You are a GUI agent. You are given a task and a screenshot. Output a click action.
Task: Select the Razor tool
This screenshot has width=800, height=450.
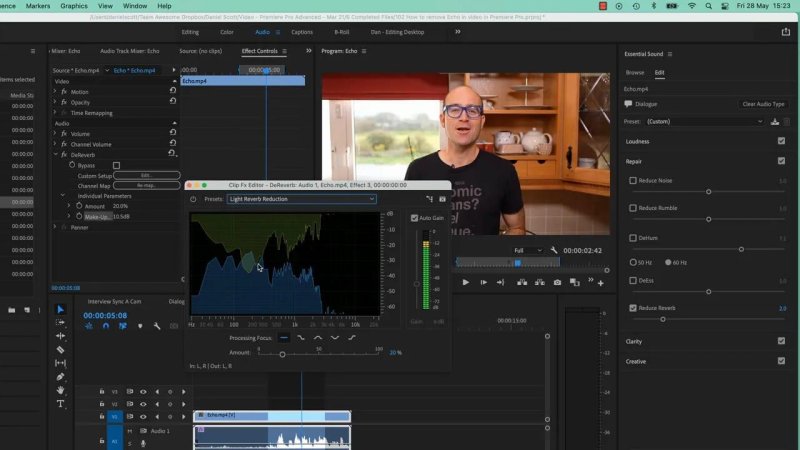pyautogui.click(x=60, y=349)
